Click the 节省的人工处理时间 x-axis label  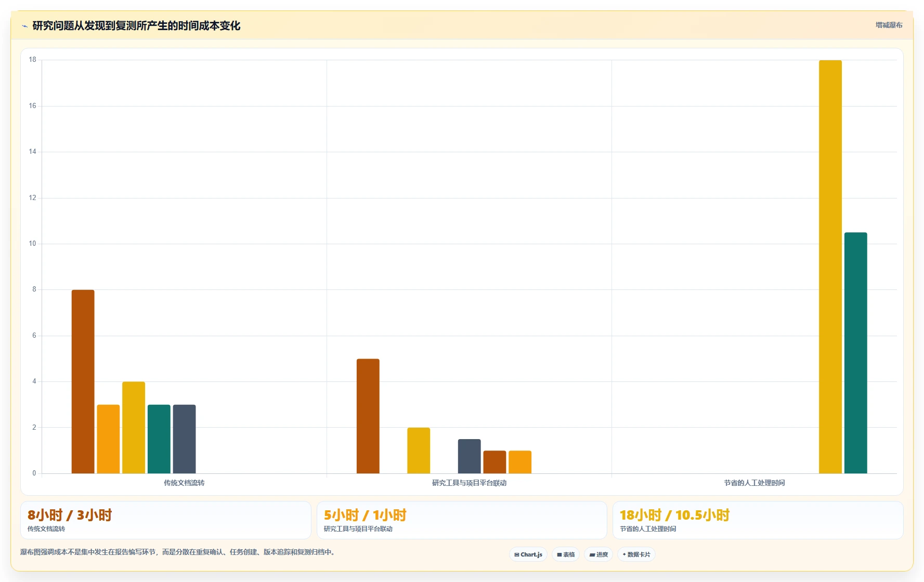point(754,483)
